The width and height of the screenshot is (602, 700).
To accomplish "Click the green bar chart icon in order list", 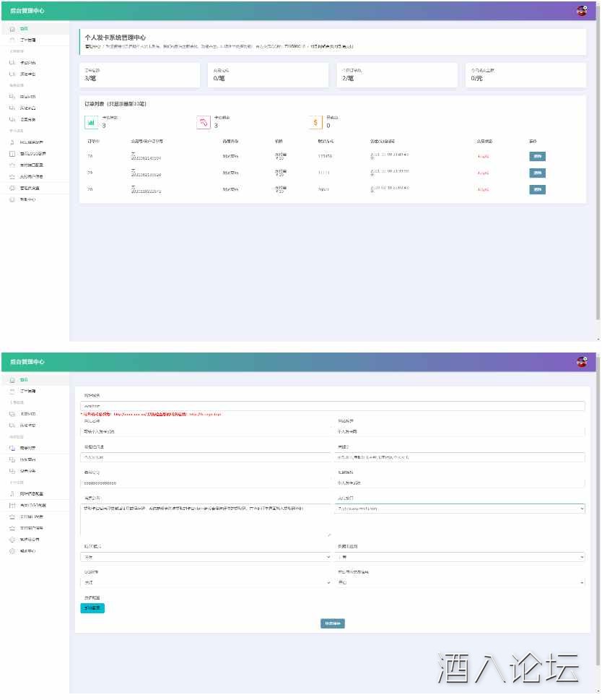I will (91, 123).
